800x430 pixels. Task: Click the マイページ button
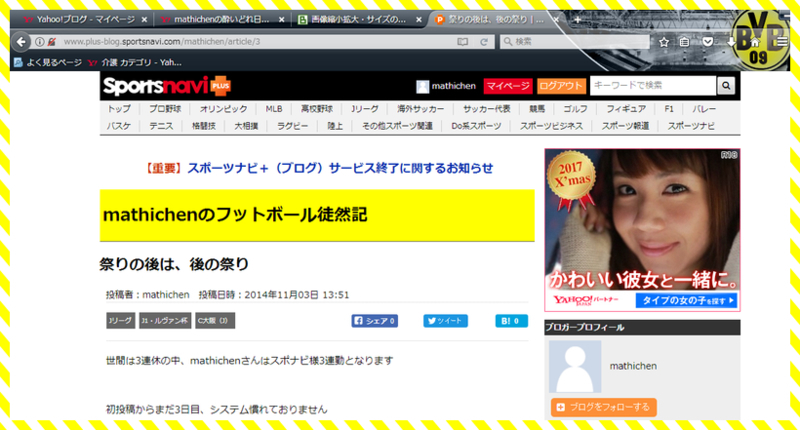coord(508,86)
